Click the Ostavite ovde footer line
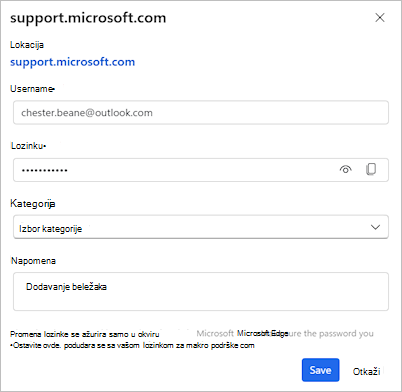Image resolution: width=402 pixels, height=392 pixels. pyautogui.click(x=132, y=345)
